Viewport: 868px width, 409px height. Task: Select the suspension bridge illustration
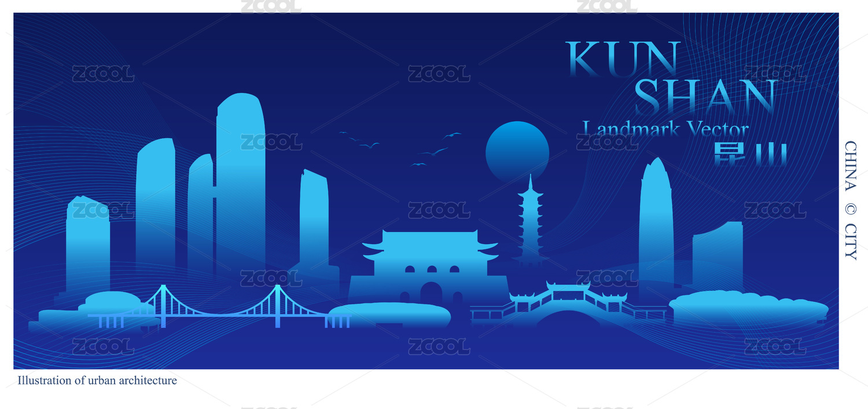(x=220, y=308)
